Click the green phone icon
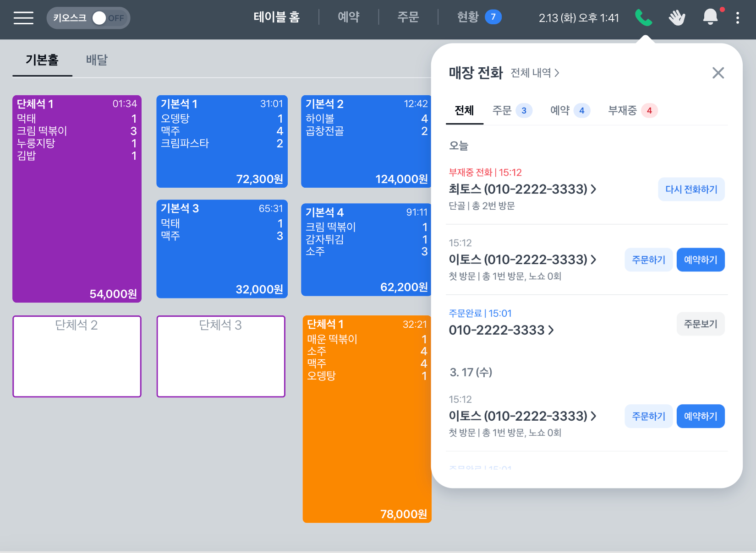Viewport: 756px width, 553px height. point(643,18)
